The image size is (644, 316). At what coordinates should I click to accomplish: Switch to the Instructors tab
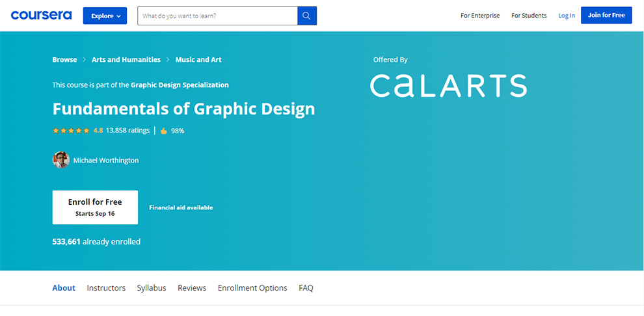(x=106, y=288)
